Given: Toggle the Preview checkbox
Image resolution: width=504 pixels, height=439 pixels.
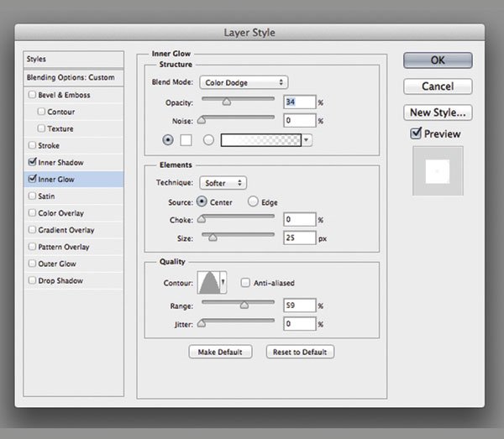Looking at the screenshot, I should point(416,133).
